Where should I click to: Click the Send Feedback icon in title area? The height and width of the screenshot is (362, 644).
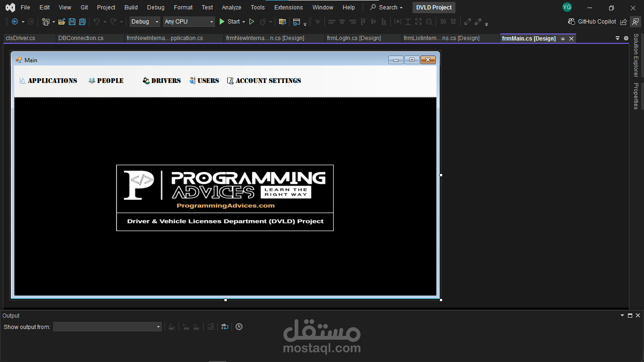(636, 22)
